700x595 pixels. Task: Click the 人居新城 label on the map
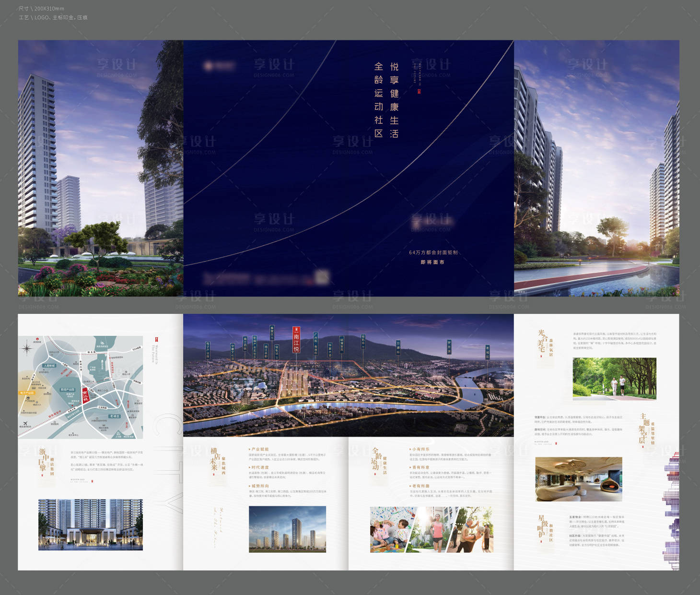click(x=49, y=366)
